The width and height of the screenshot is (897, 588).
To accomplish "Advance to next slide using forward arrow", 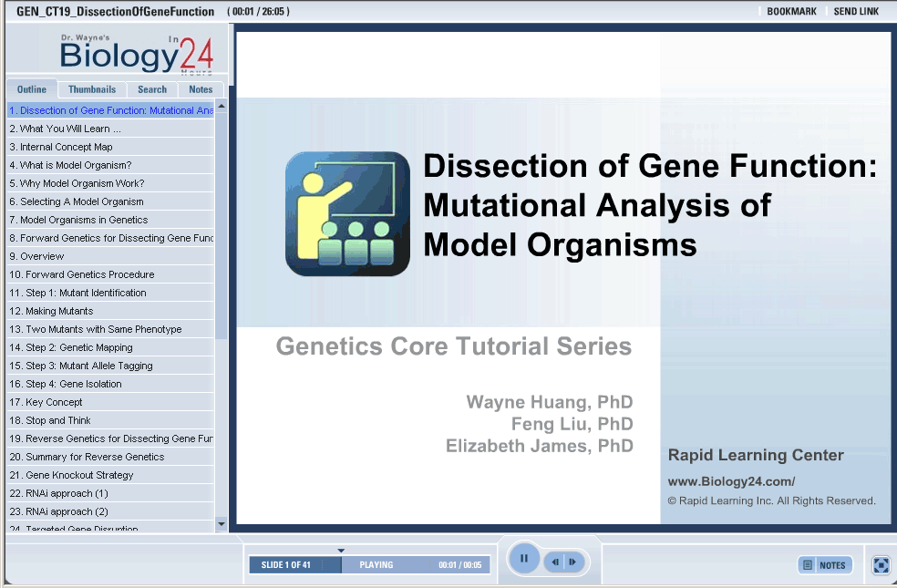I will (x=572, y=562).
